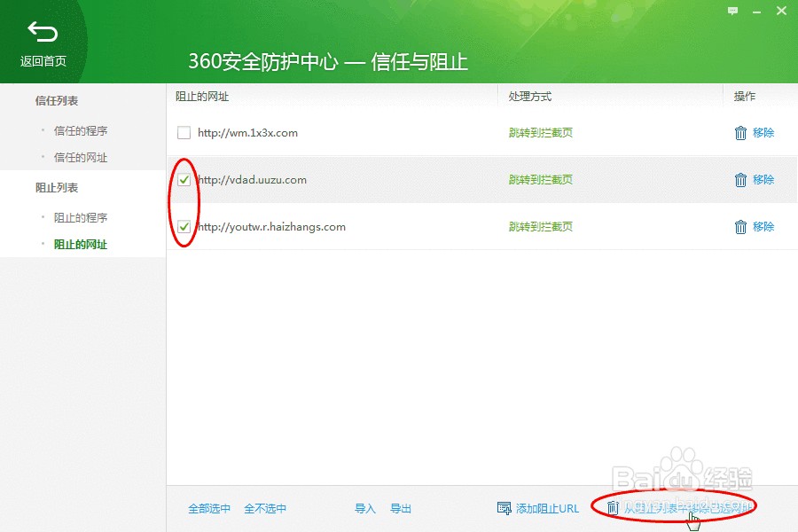Click 全部选中 to select all
The width and height of the screenshot is (798, 532).
(209, 509)
